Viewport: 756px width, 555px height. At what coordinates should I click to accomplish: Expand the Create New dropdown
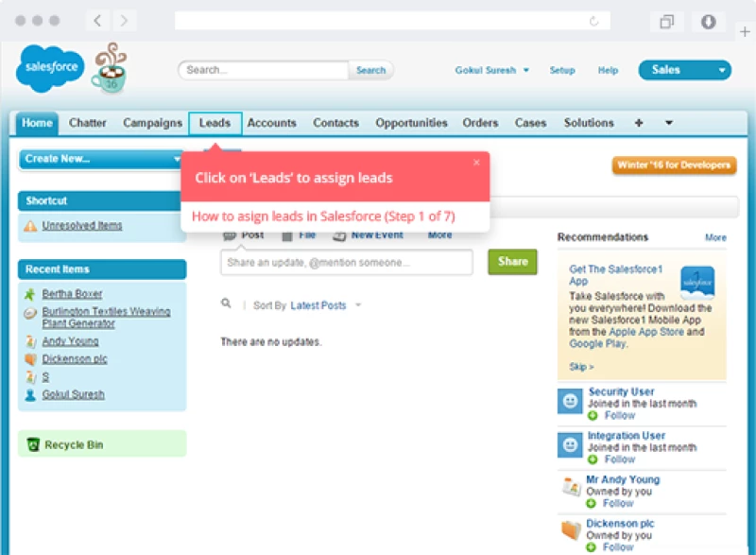coord(177,159)
